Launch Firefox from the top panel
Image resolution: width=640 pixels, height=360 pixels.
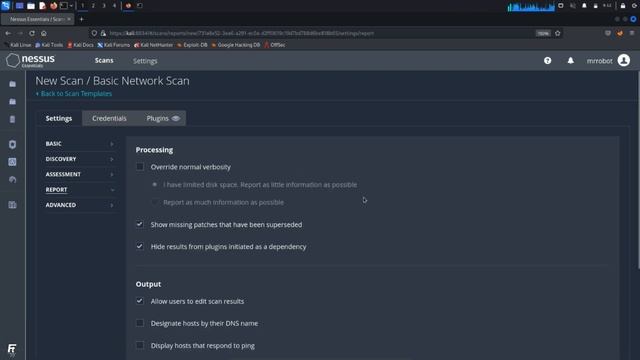click(x=53, y=6)
